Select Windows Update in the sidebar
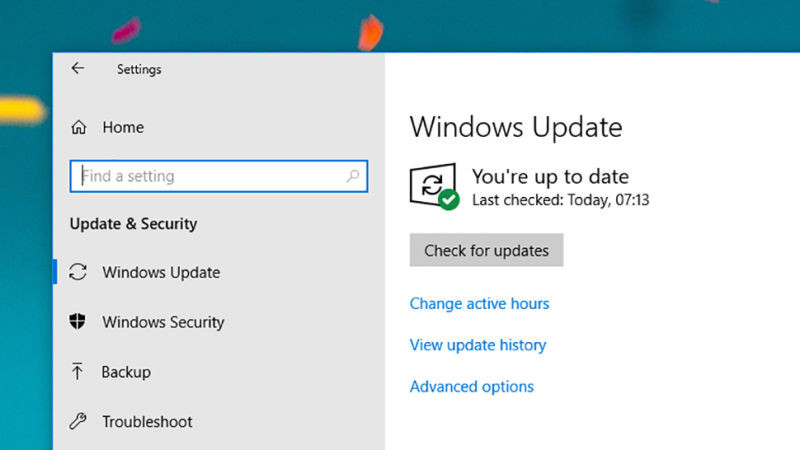The height and width of the screenshot is (450, 800). point(161,272)
